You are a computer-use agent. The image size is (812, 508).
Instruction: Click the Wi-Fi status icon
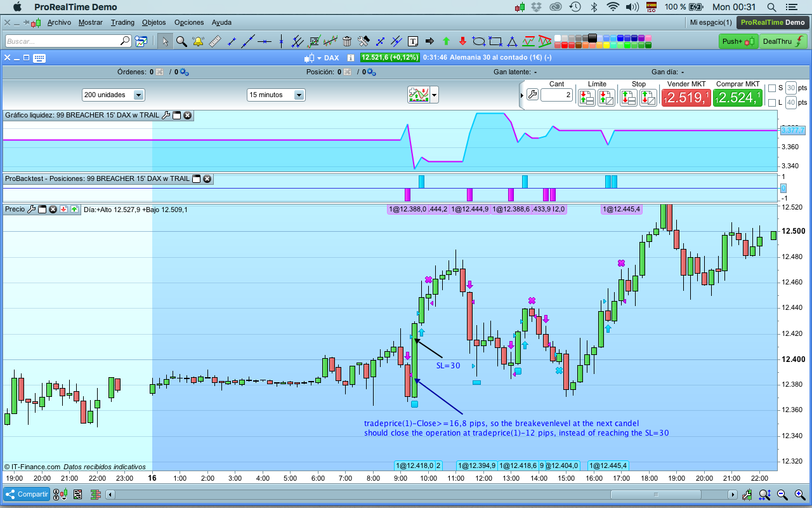coord(612,7)
